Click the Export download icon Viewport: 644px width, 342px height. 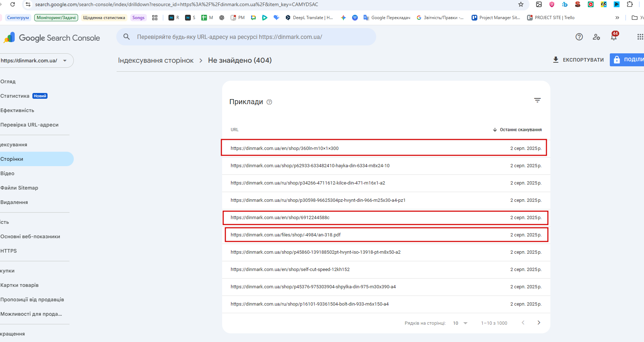556,60
